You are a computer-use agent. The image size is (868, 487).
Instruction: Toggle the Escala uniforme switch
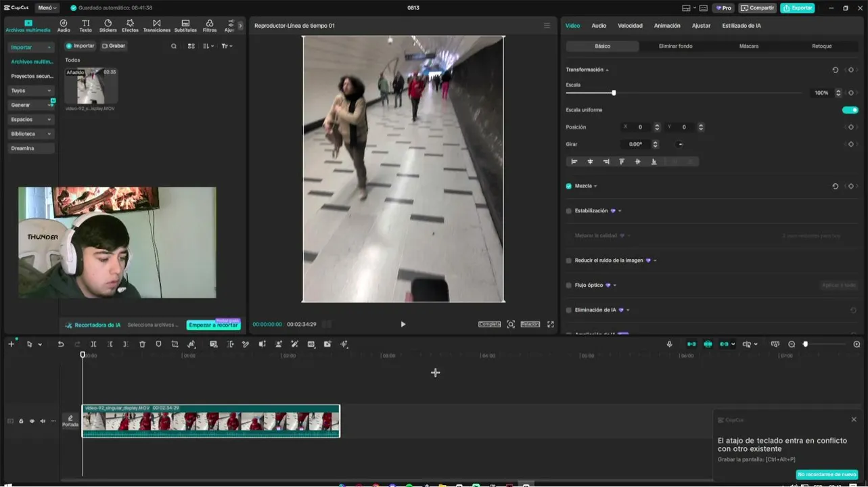coord(850,110)
